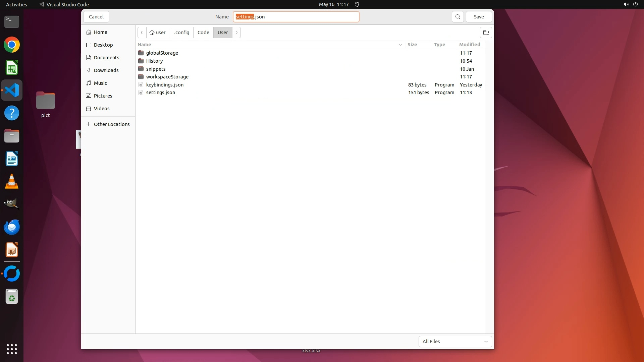The image size is (644, 362).
Task: Navigate forward using the path right arrow
Action: pyautogui.click(x=236, y=33)
